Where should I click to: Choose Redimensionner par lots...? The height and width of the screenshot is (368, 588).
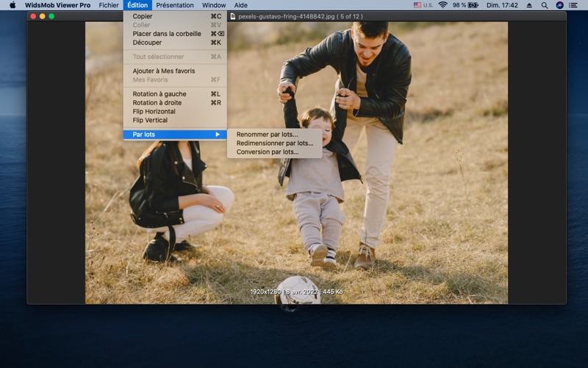point(274,143)
